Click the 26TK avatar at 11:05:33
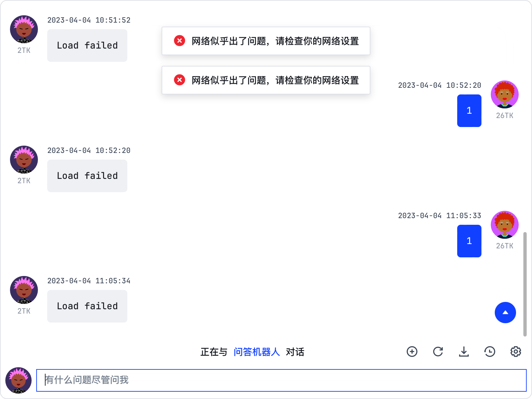 tap(504, 225)
